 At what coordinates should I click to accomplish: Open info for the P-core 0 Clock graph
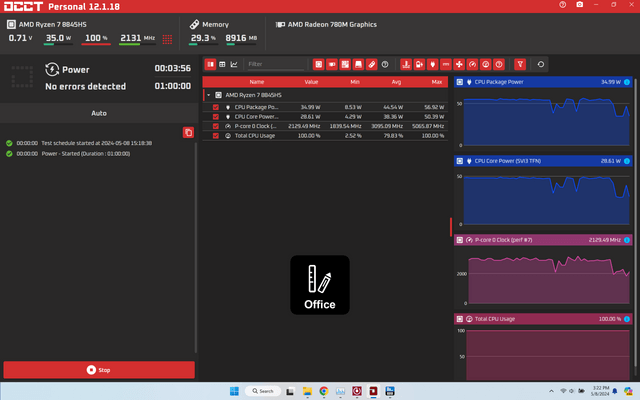pos(627,240)
